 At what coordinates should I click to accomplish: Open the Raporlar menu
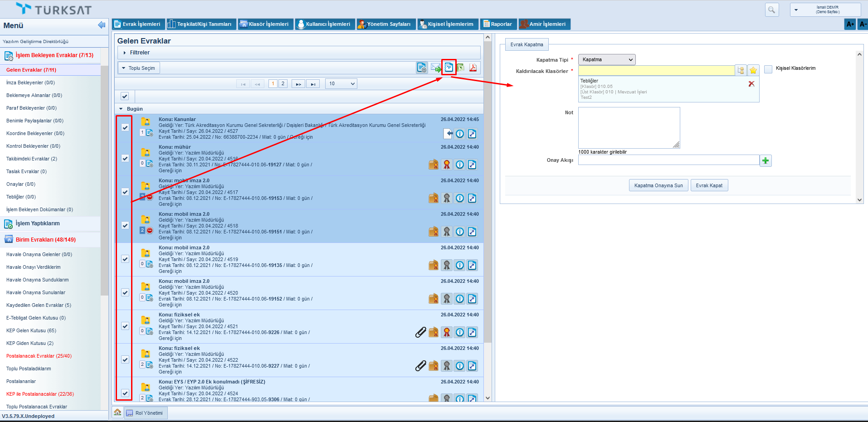point(498,24)
